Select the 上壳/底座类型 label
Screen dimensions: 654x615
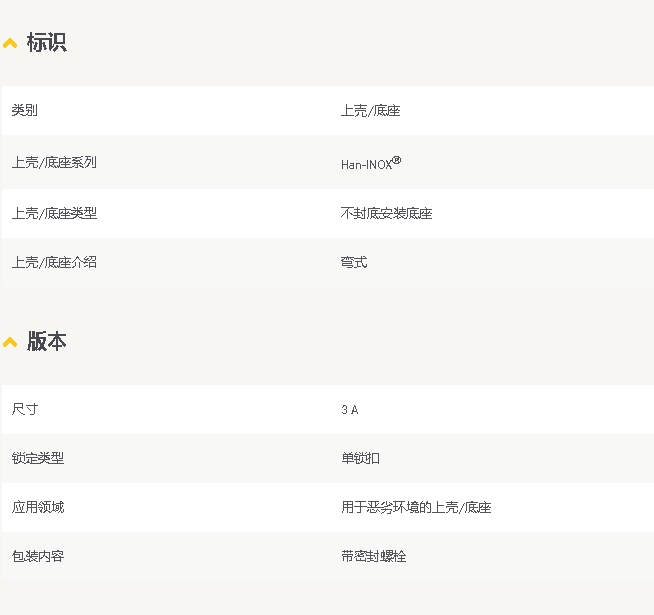click(54, 213)
